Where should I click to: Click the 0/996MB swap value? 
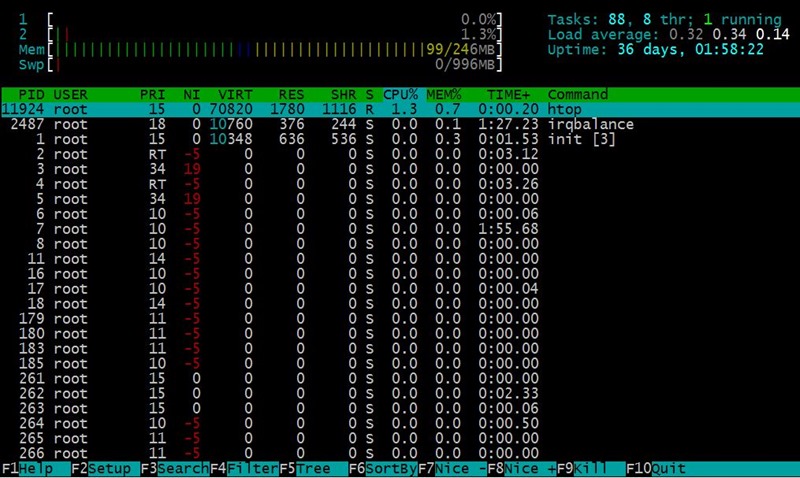tap(465, 64)
